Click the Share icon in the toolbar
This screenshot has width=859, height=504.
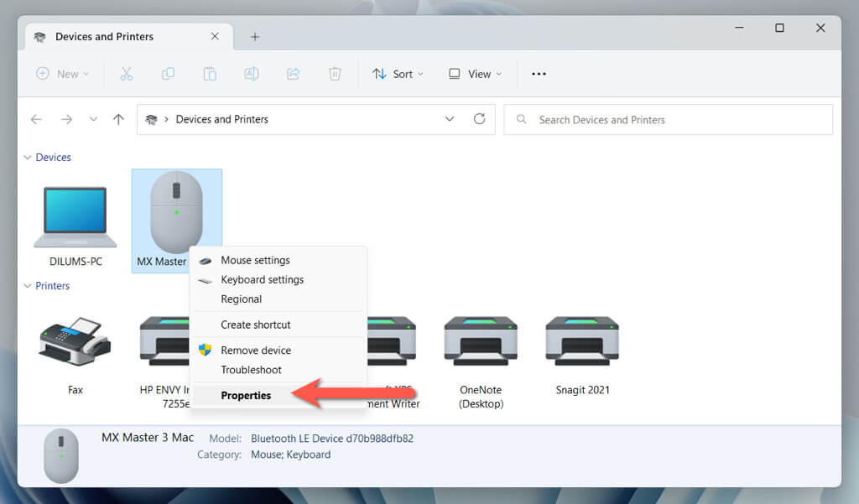[293, 74]
